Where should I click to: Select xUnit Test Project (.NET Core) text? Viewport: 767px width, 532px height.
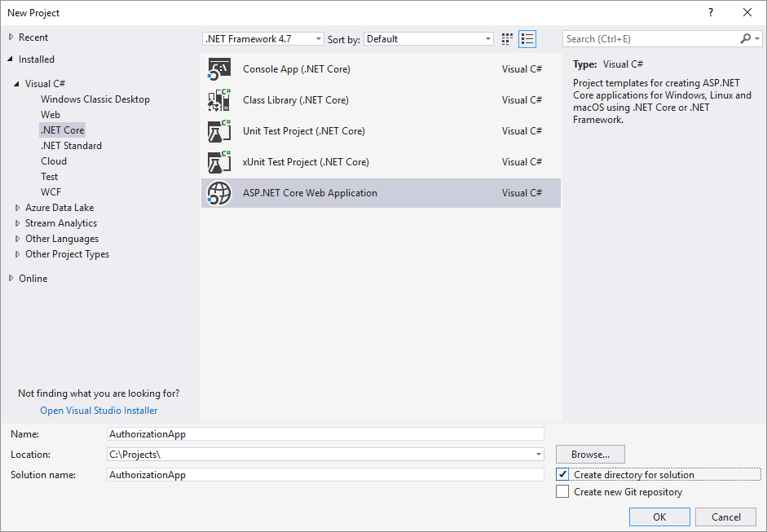(x=306, y=162)
